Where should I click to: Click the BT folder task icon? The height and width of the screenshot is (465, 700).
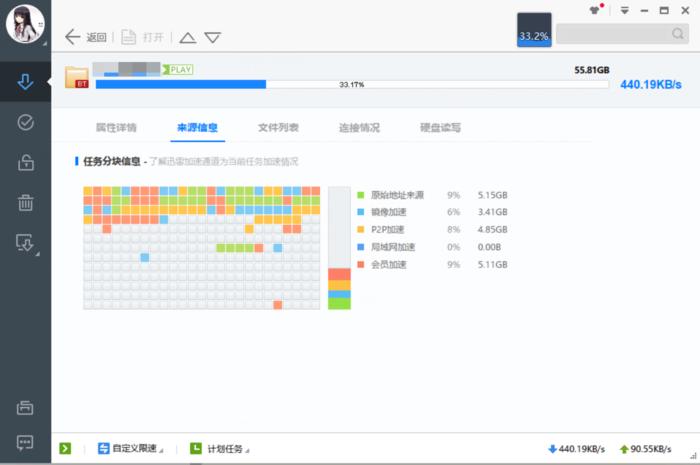(77, 77)
